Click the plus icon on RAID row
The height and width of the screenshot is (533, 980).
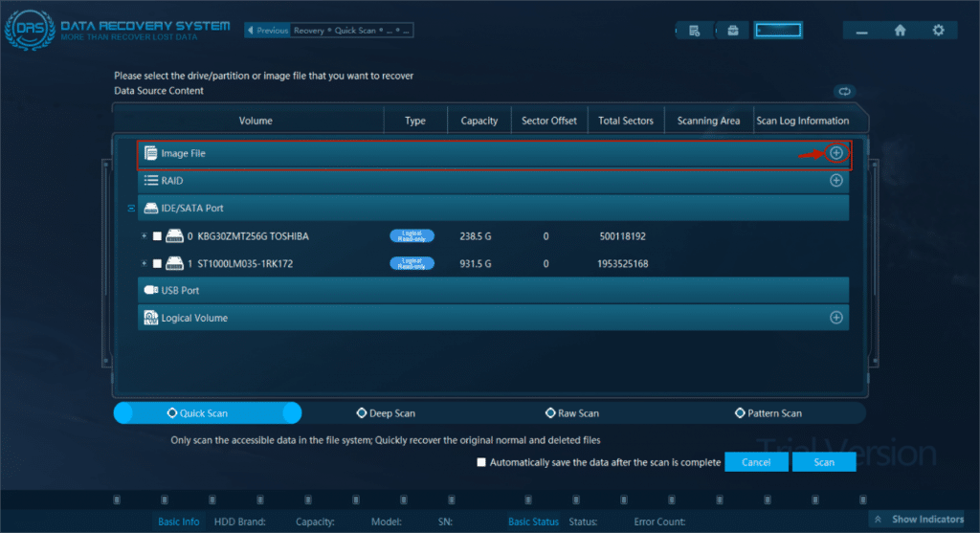coord(835,180)
